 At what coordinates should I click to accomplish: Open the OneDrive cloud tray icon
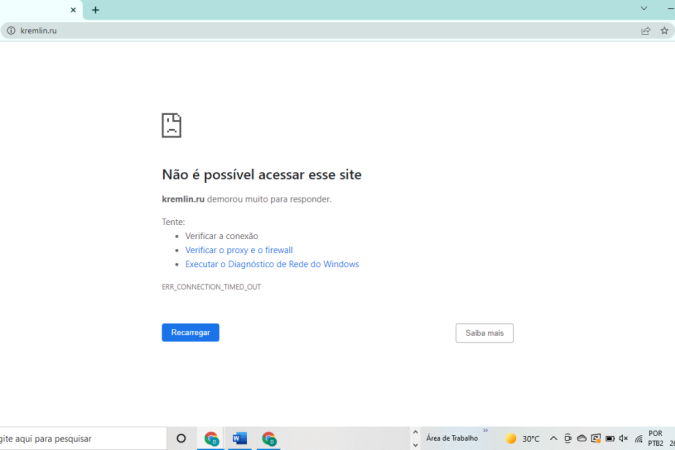click(582, 438)
